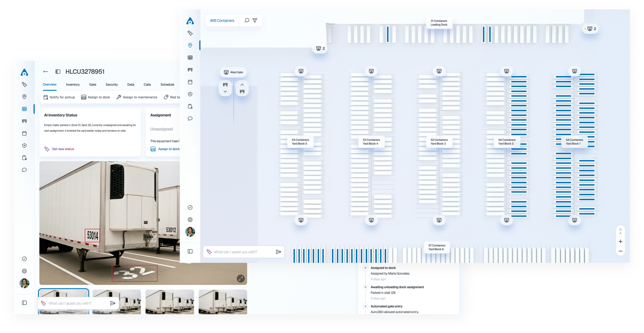Toggle the sidebar panel icon beside HLCU3278951

click(x=58, y=72)
